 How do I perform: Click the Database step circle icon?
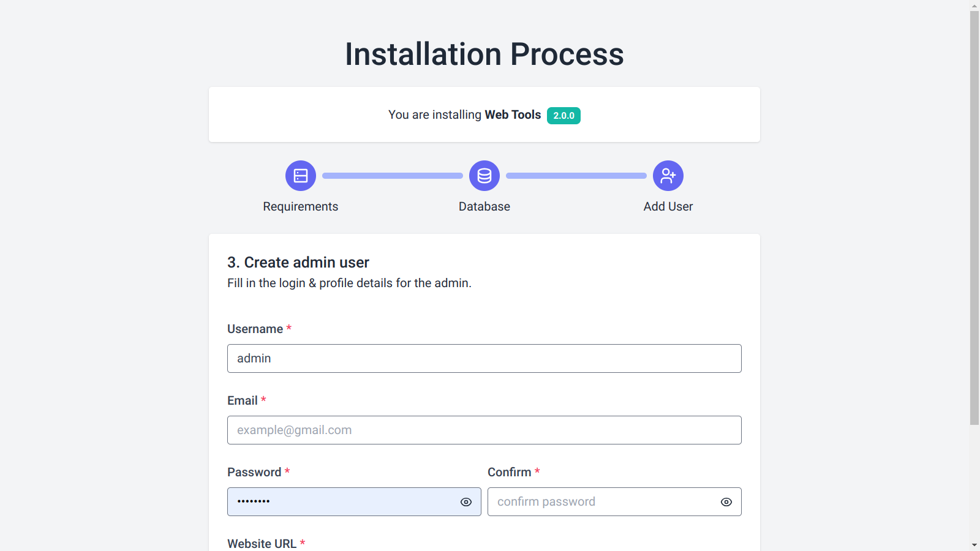(484, 176)
